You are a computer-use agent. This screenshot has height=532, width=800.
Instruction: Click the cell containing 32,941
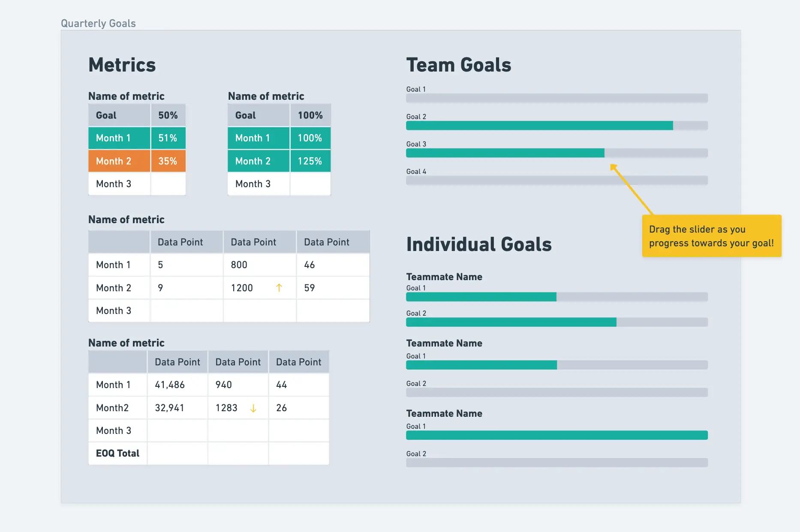(177, 408)
